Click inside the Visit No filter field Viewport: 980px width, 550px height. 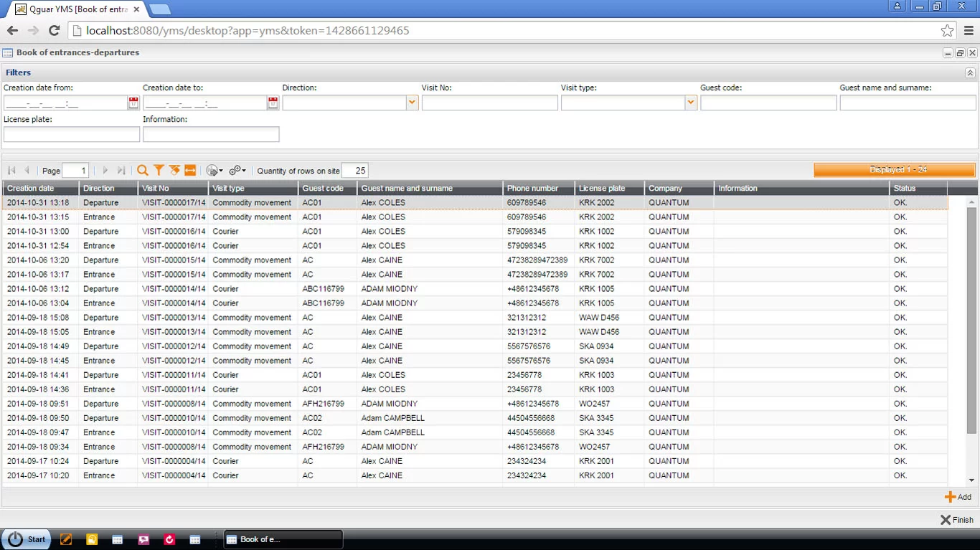click(x=490, y=103)
